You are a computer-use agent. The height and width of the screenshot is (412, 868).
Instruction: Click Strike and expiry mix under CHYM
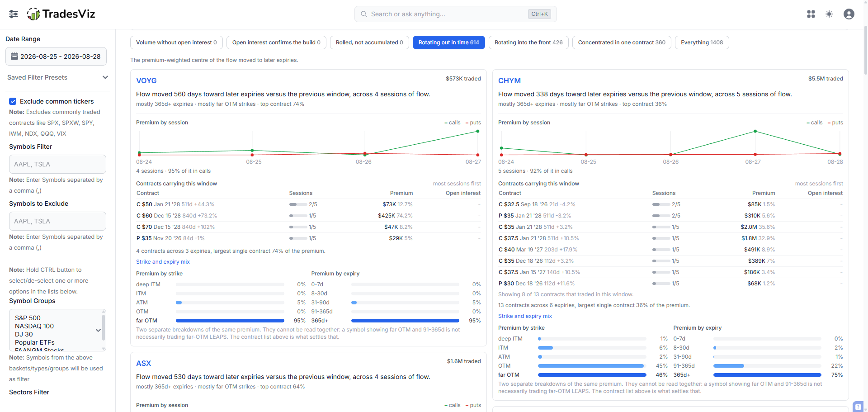525,316
